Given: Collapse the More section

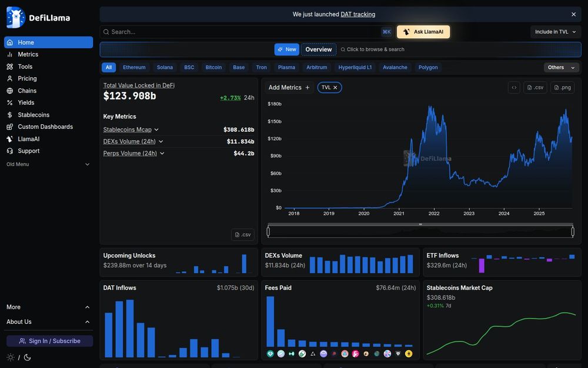Looking at the screenshot, I should pyautogui.click(x=48, y=307).
